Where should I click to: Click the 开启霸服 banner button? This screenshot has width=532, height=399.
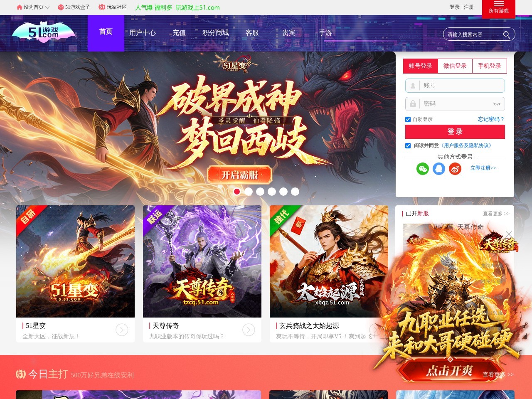click(240, 175)
